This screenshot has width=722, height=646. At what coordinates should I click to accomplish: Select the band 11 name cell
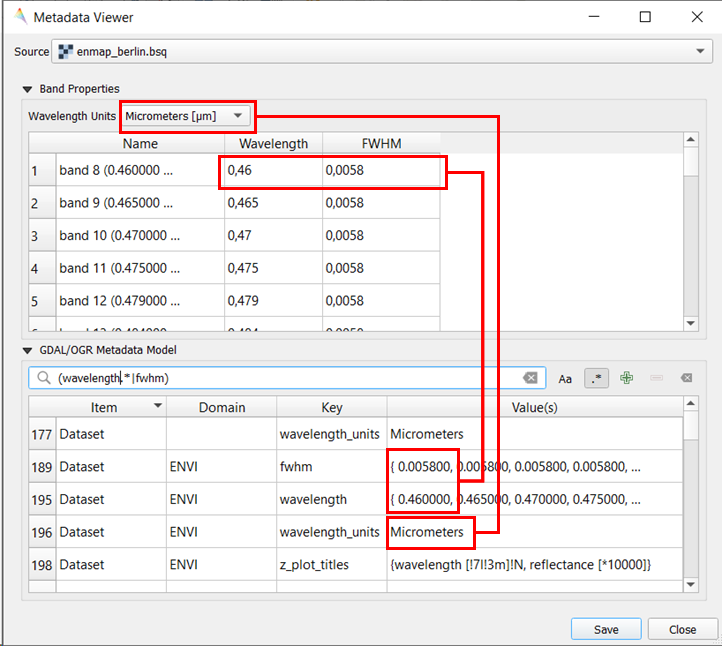click(x=140, y=268)
